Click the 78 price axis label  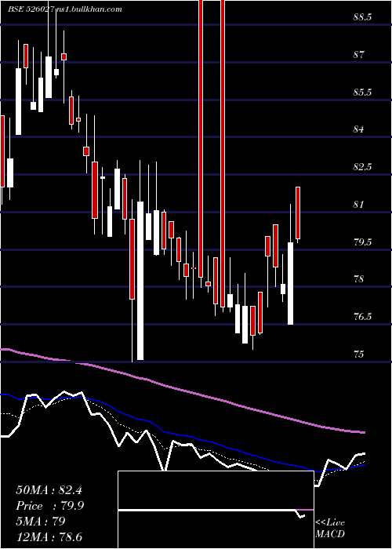359,279
